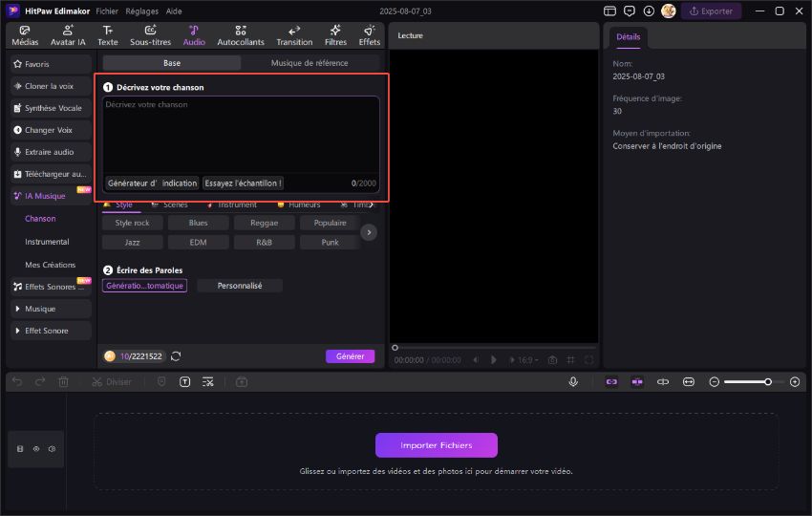Image resolution: width=812 pixels, height=516 pixels.
Task: Open the Autocollants panel
Action: 241,35
